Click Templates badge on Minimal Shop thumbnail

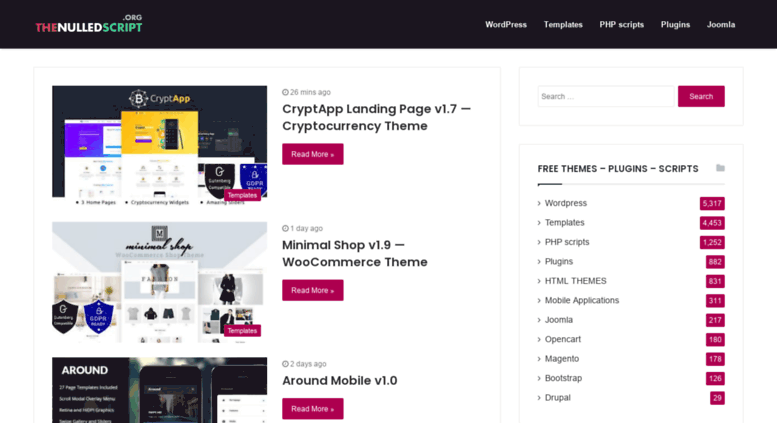click(242, 330)
